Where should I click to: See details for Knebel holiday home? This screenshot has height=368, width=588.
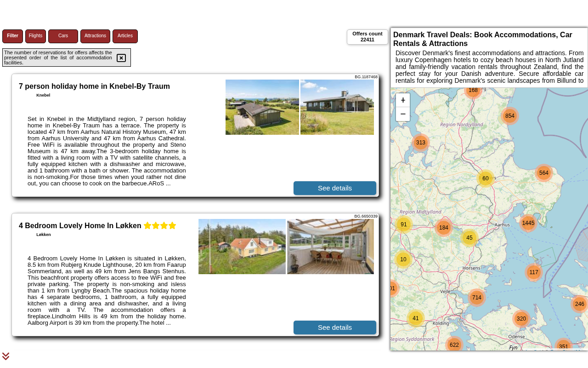[335, 188]
